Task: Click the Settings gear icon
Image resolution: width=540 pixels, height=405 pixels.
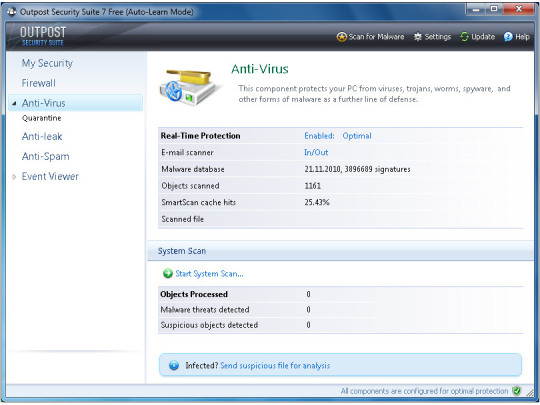Action: [x=418, y=37]
